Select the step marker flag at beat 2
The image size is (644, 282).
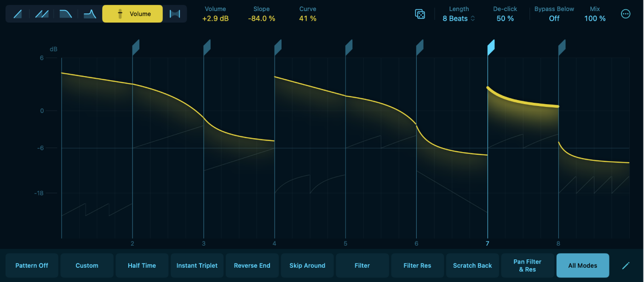tap(136, 47)
